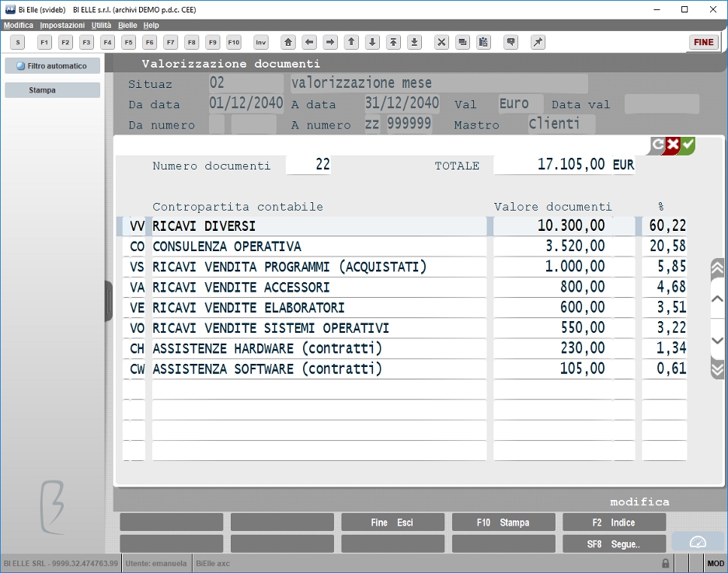Click the jump-to-bottom arrow toolbar icon
This screenshot has width=728, height=573.
pyautogui.click(x=415, y=42)
